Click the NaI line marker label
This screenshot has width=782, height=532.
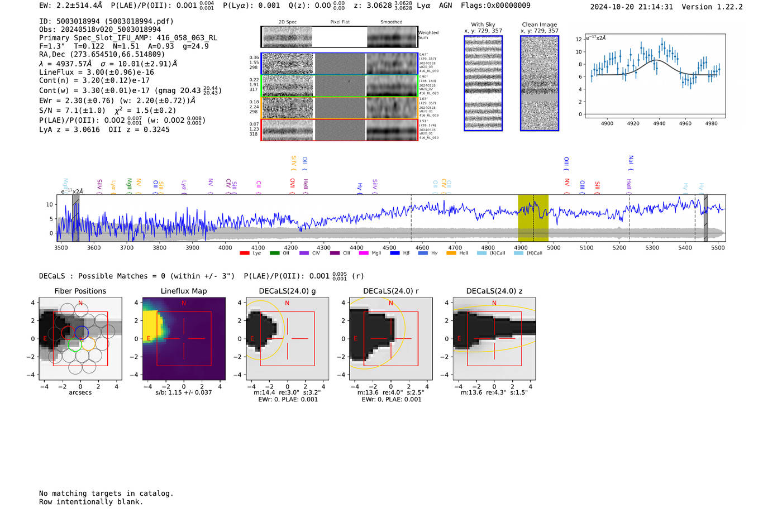[x=631, y=162]
